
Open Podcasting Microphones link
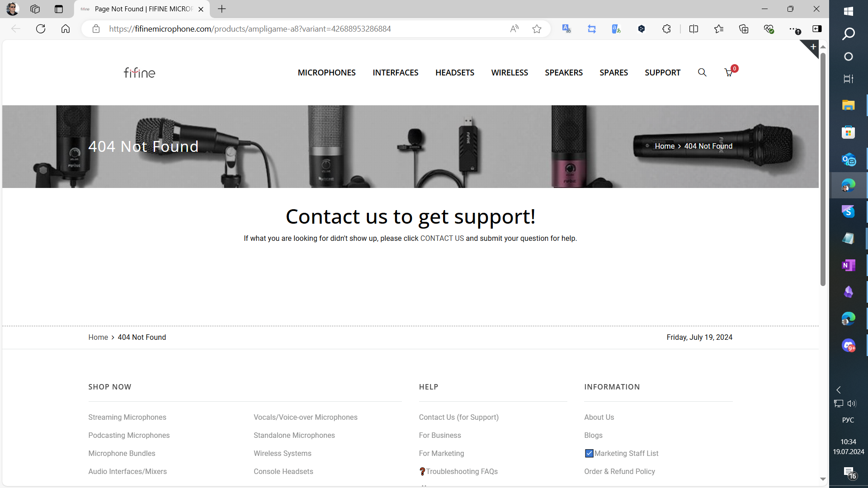129,435
